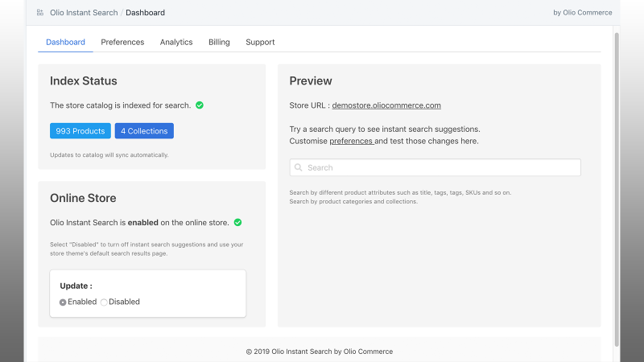Open the Analytics tab
Image resolution: width=644 pixels, height=362 pixels.
click(x=176, y=43)
